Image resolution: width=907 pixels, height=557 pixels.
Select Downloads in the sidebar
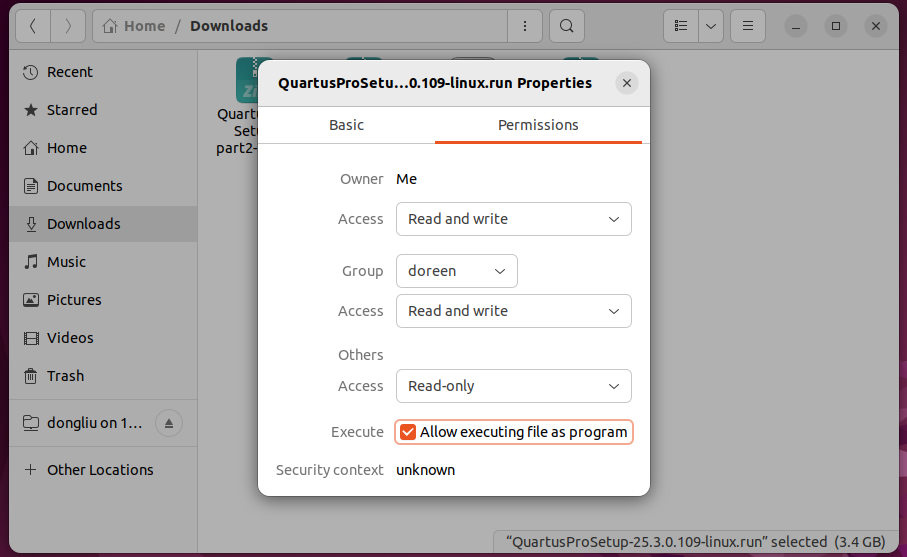pyautogui.click(x=103, y=224)
